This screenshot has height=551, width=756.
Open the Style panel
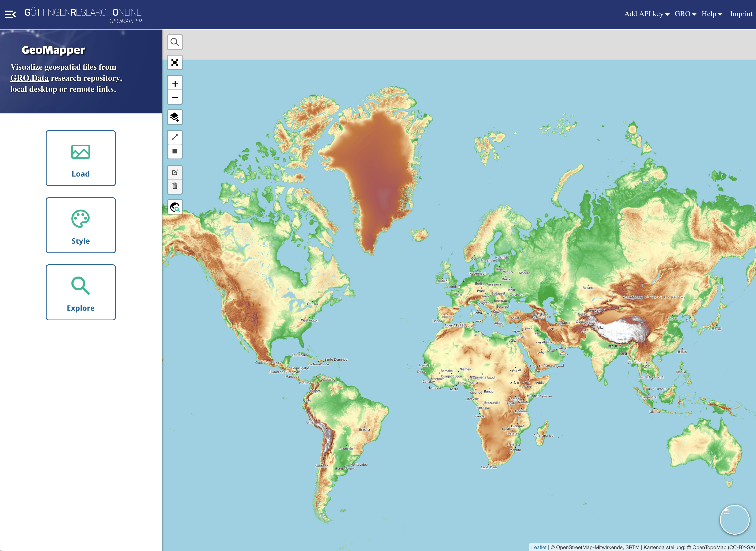[81, 225]
